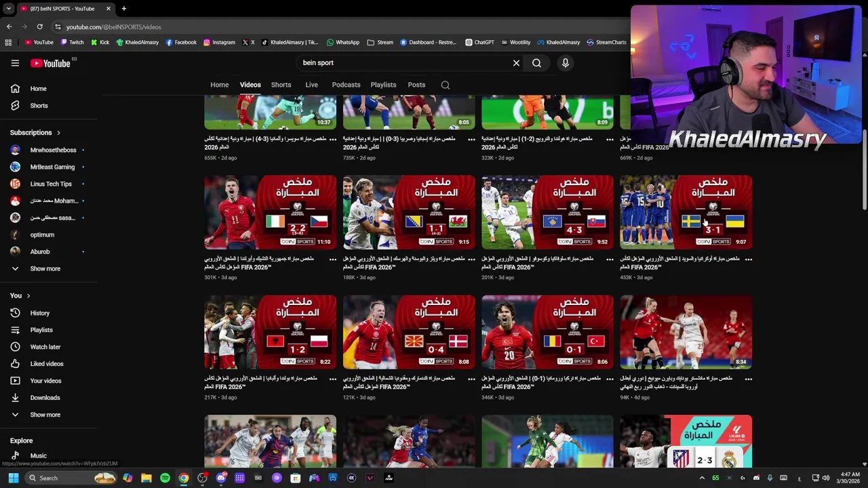Open the Twitch bookmark
Screen dimensions: 868x488
coord(72,42)
